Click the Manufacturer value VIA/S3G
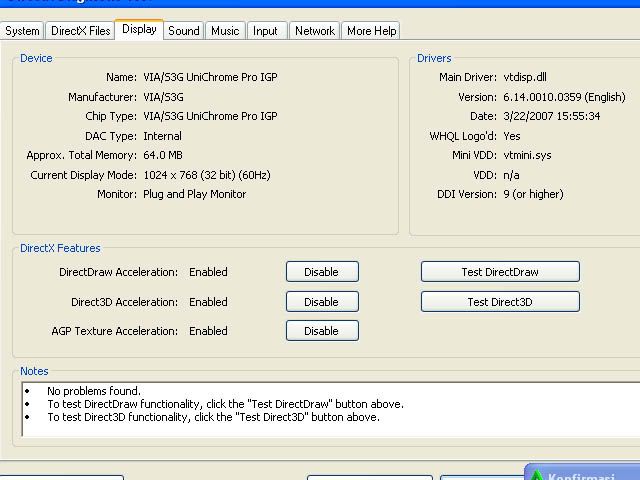Viewport: 640px width, 480px height. coord(163,97)
